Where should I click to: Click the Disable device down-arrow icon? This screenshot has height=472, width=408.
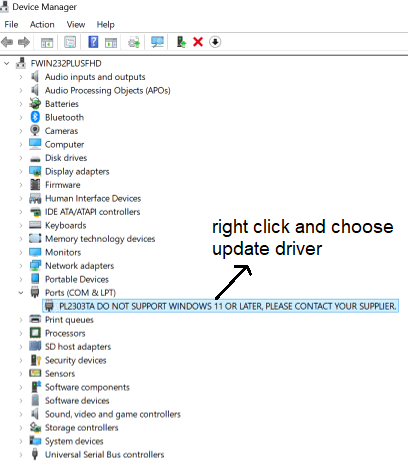215,42
